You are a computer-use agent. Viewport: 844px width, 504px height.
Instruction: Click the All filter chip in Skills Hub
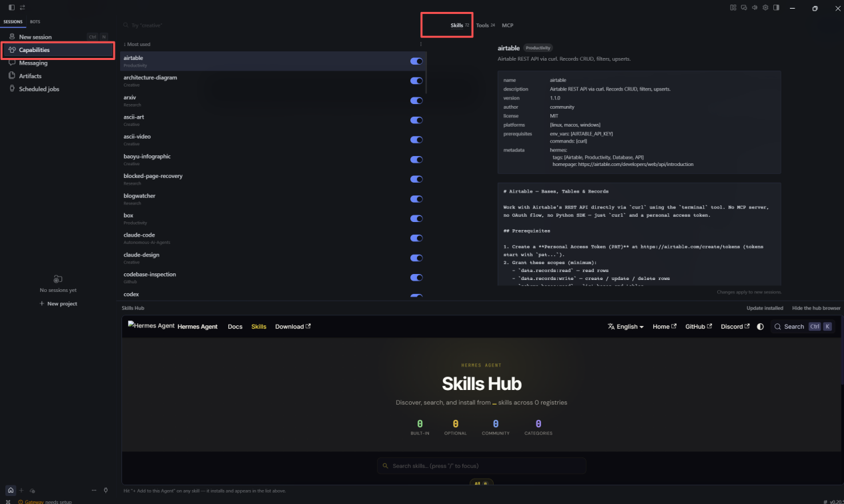(481, 483)
